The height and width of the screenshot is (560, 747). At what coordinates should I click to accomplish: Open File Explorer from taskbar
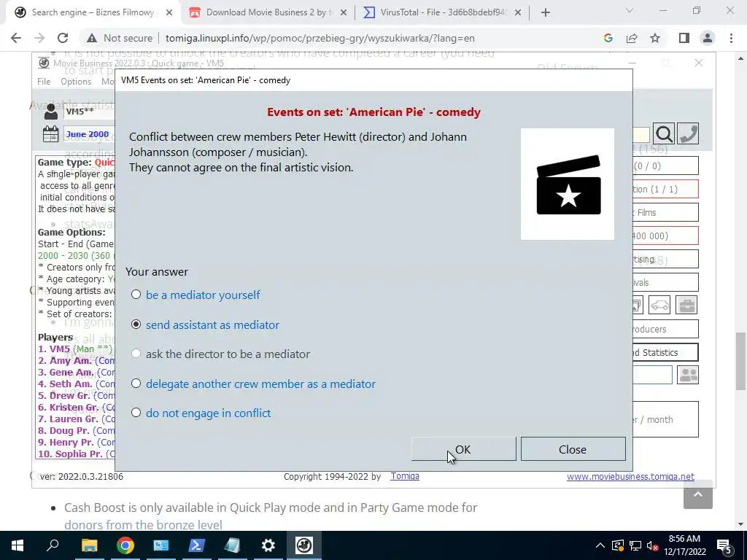coord(89,545)
